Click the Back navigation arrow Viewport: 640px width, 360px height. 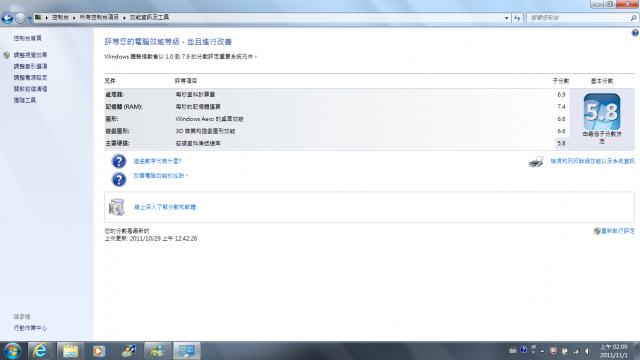7,18
